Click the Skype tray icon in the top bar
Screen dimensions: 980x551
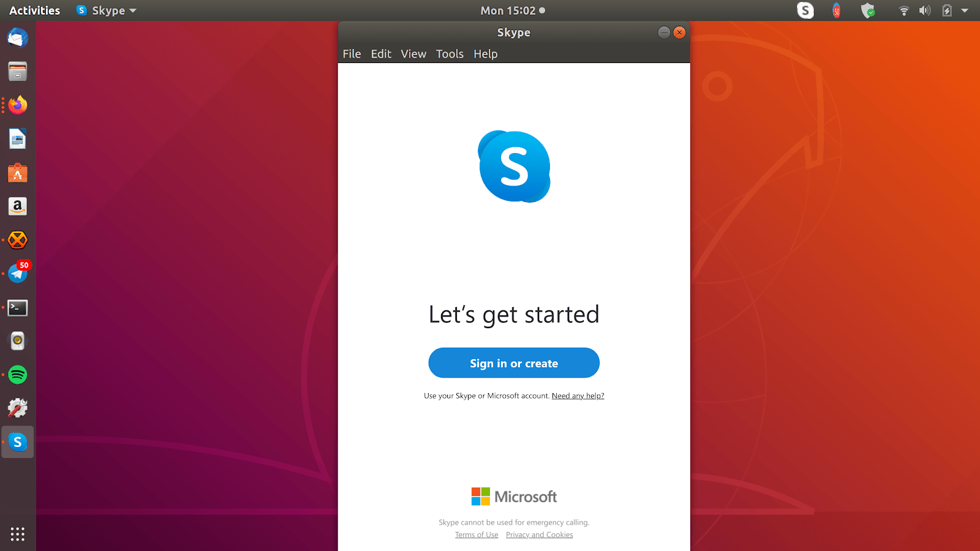tap(805, 10)
